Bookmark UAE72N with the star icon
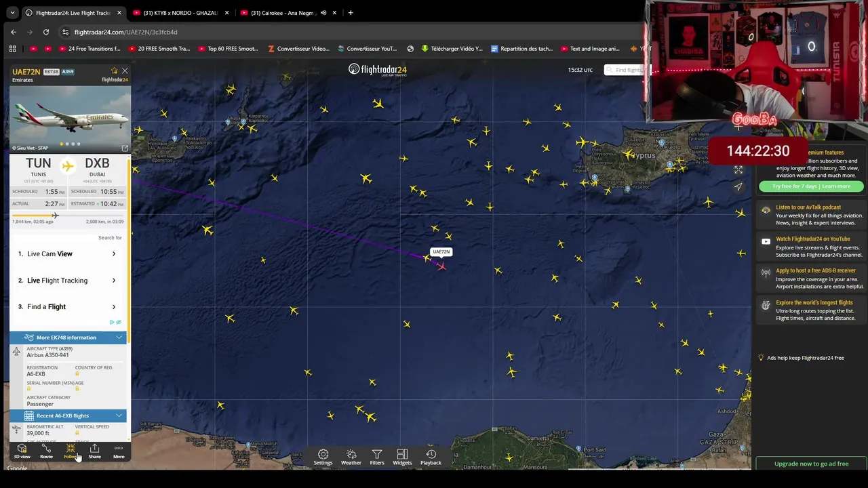The image size is (868, 488). pos(115,70)
